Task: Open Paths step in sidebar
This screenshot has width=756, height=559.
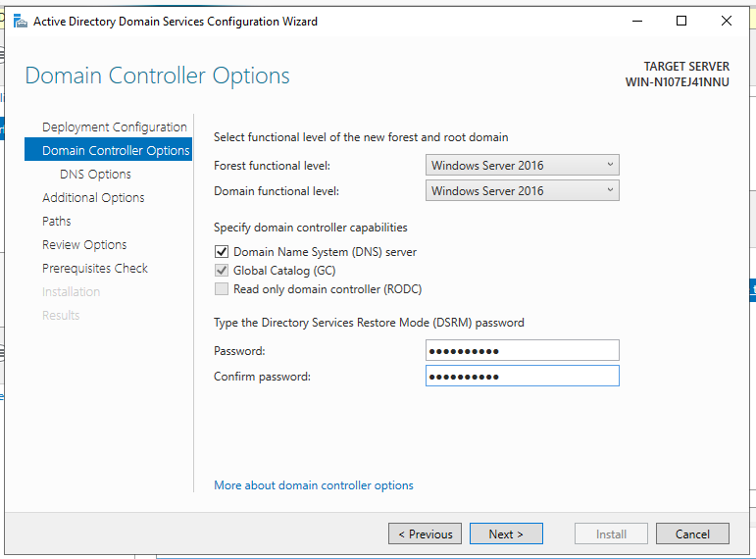Action: (x=57, y=222)
